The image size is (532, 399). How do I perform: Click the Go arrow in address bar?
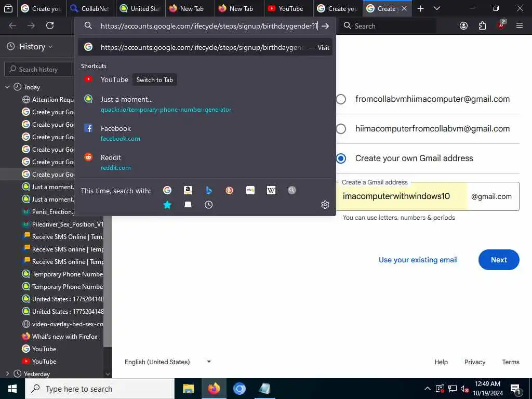(x=325, y=26)
